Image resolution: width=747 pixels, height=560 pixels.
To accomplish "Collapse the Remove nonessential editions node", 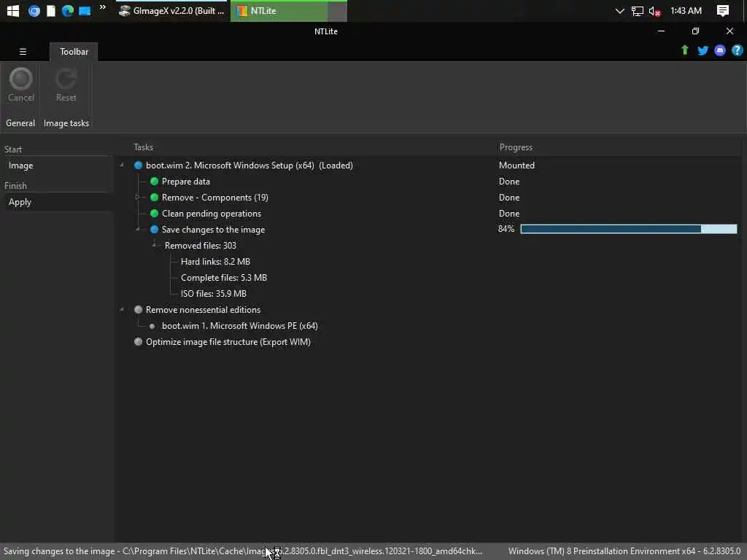I will pyautogui.click(x=122, y=309).
